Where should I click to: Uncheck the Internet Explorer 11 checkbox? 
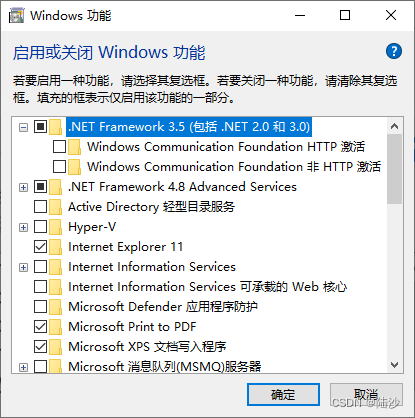click(x=40, y=247)
